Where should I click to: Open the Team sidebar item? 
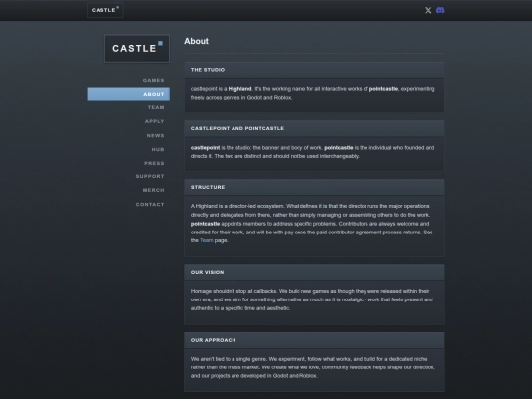156,107
